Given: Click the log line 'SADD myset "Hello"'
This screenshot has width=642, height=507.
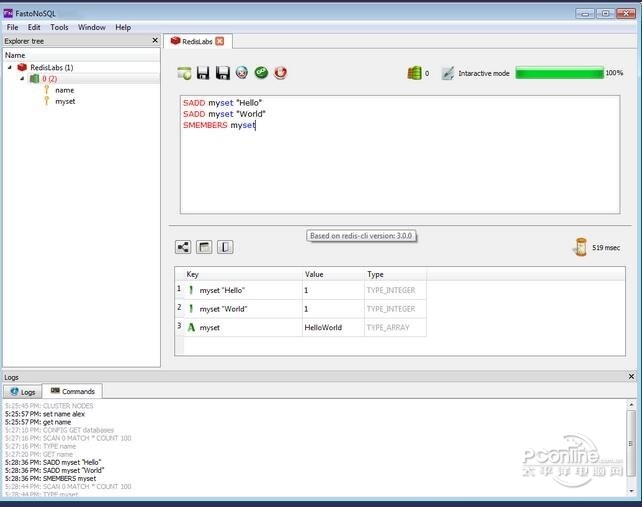Looking at the screenshot, I should click(x=53, y=462).
